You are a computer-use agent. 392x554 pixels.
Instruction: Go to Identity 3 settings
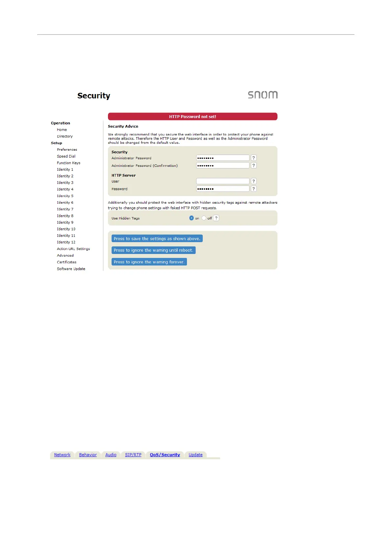[65, 183]
